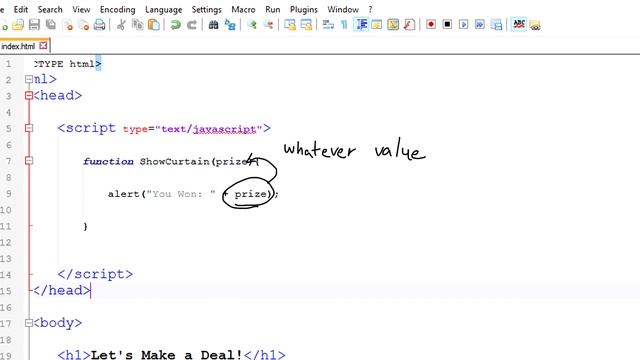Open the Replace dialog icon

pos(230,25)
